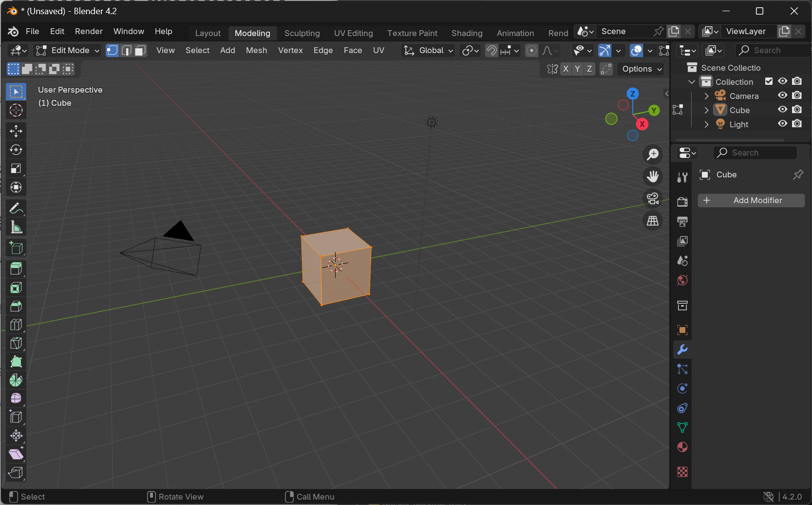
Task: Click the Pan view hand icon
Action: (653, 176)
